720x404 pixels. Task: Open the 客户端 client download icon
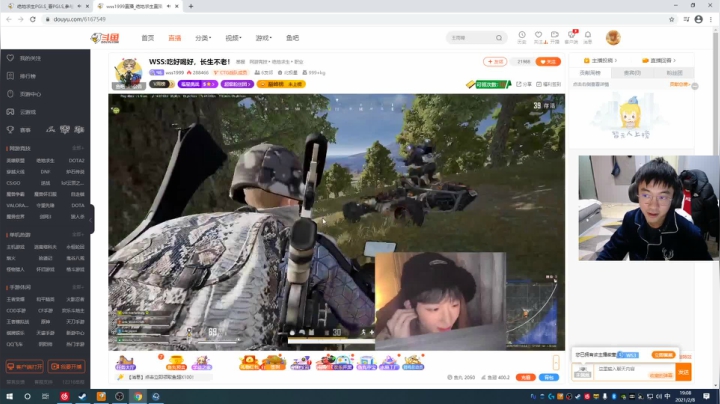click(571, 35)
